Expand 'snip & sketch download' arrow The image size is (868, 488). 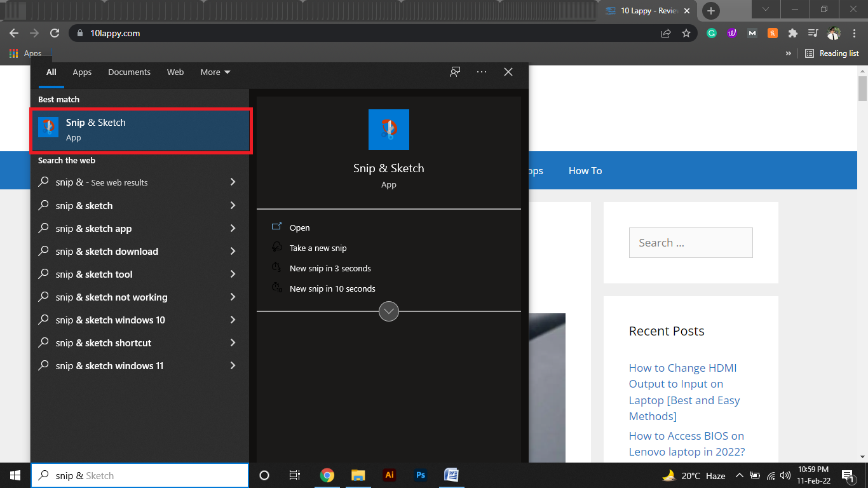coord(233,251)
